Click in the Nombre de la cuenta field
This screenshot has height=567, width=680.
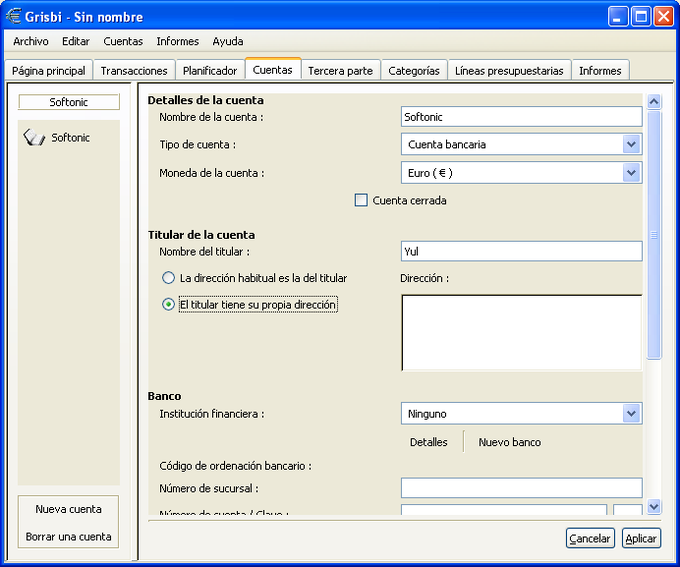tap(521, 117)
